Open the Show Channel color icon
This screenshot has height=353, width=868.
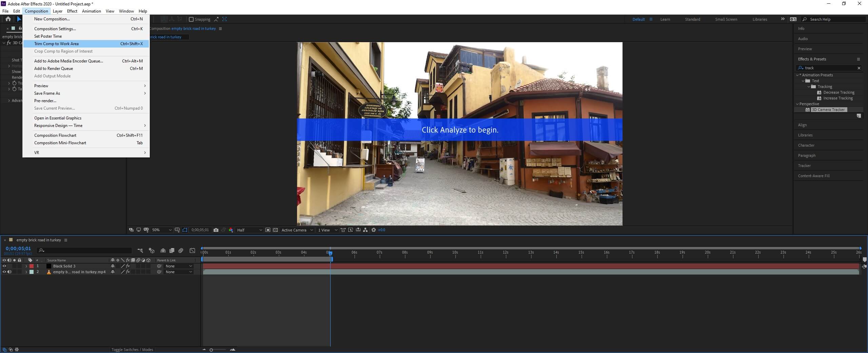pos(231,230)
